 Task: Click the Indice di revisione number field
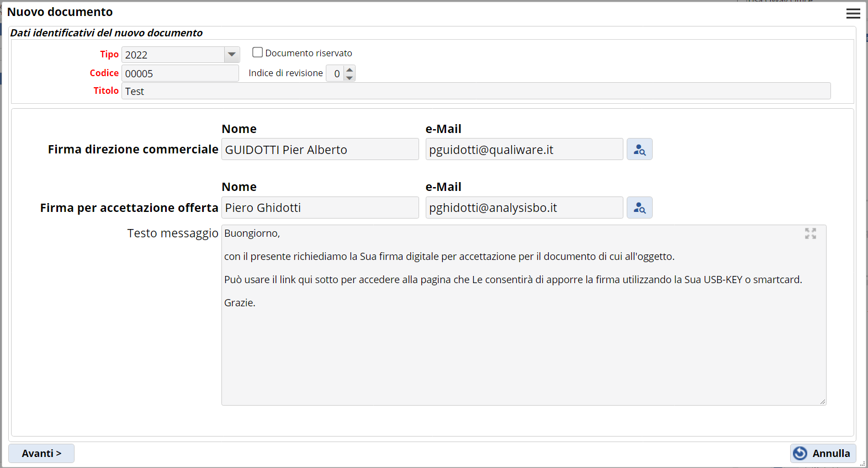[335, 73]
